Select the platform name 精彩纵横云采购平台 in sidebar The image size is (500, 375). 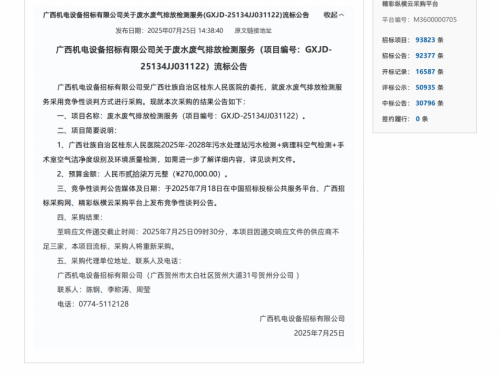click(x=410, y=4)
